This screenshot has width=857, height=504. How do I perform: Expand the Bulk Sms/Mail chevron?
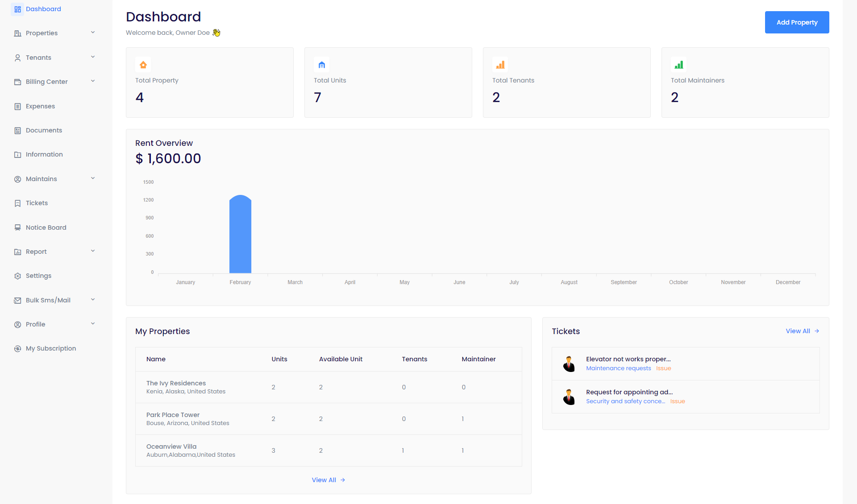[x=93, y=300]
